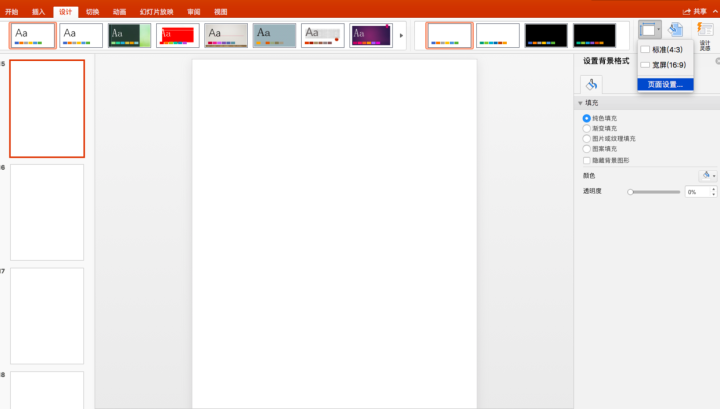The image size is (720, 409).
Task: Open the 开始 ribbon tab
Action: (11, 12)
